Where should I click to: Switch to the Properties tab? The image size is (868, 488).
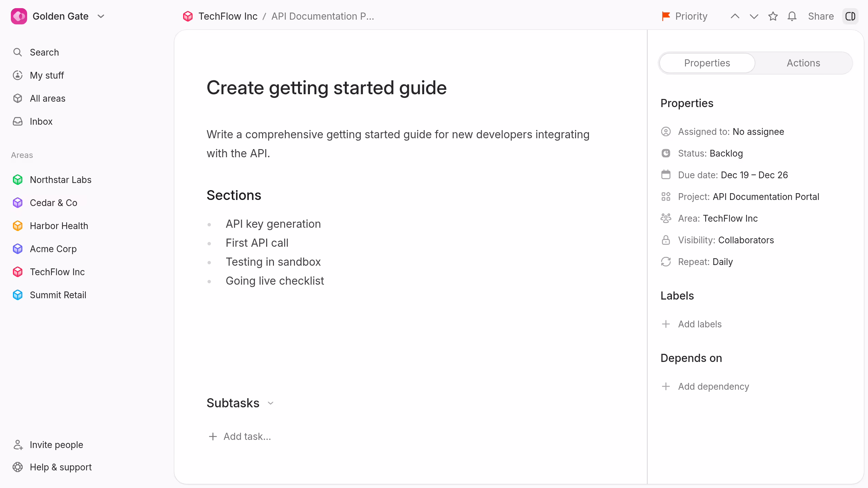point(707,63)
